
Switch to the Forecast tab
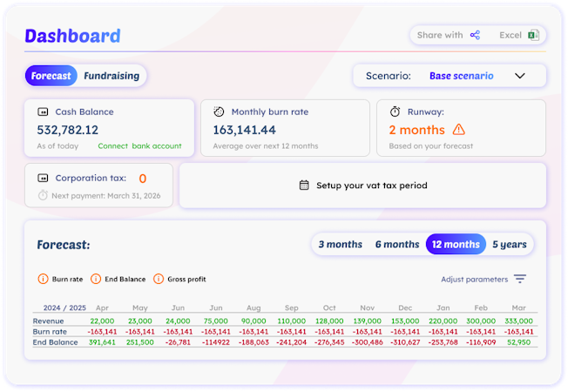(51, 76)
